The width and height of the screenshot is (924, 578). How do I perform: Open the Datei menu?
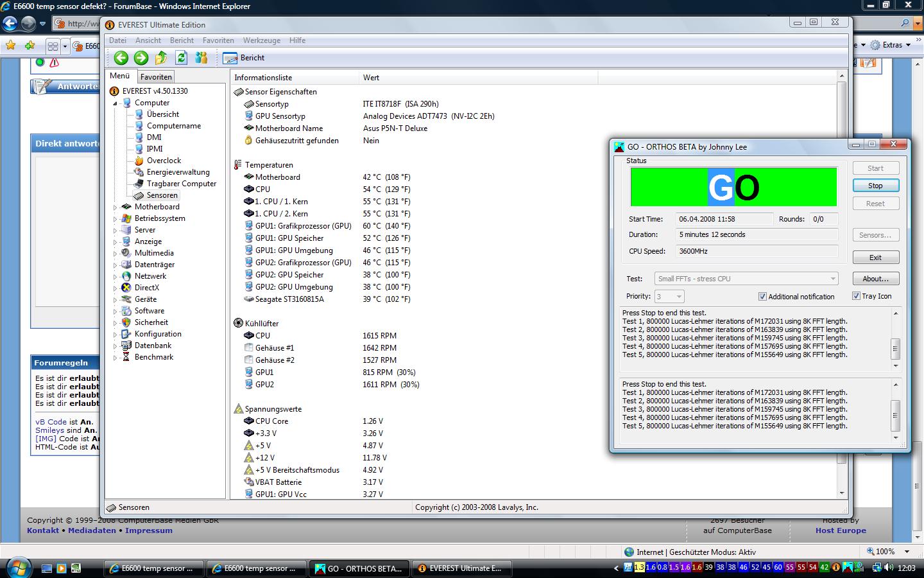click(x=117, y=40)
